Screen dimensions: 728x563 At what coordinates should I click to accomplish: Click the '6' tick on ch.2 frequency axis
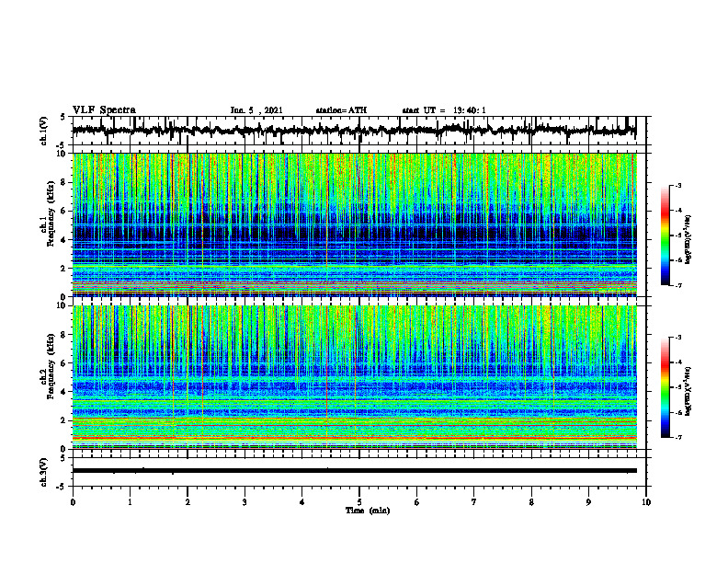click(x=64, y=363)
